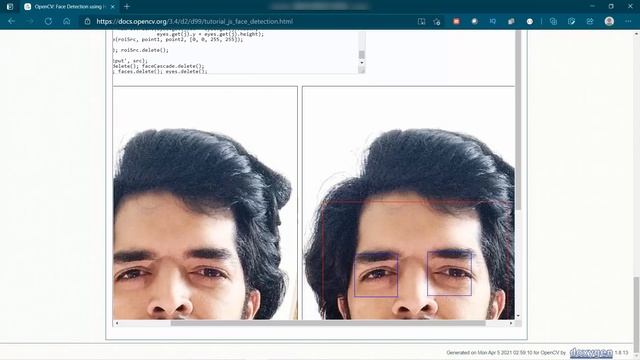This screenshot has width=640, height=360.
Task: Open a new browser tab
Action: pos(127,7)
